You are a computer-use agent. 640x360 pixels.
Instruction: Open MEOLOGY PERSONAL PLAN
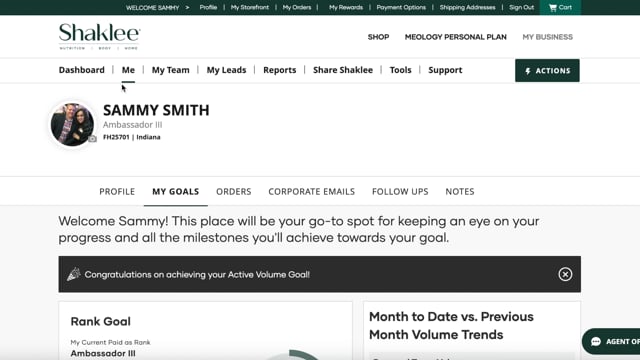click(x=456, y=37)
